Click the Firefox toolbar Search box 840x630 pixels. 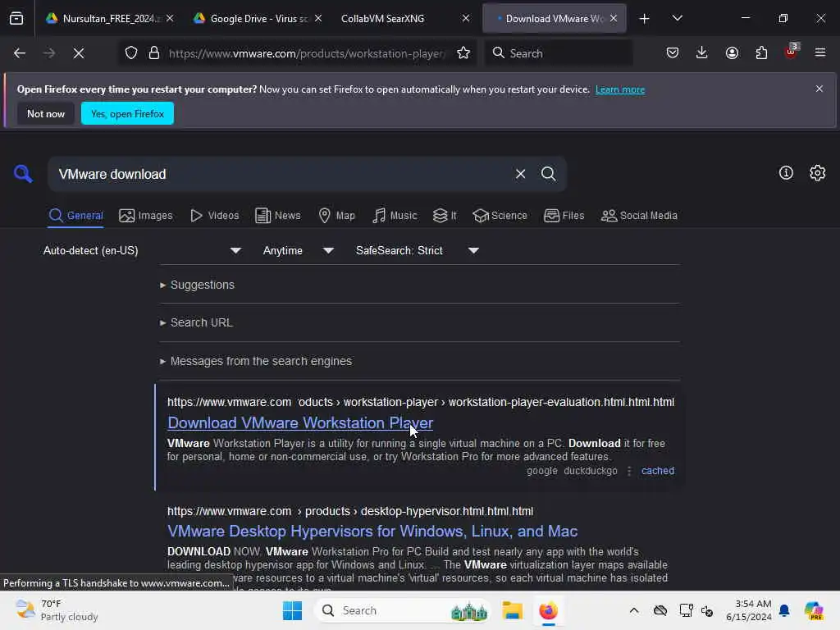(x=559, y=53)
